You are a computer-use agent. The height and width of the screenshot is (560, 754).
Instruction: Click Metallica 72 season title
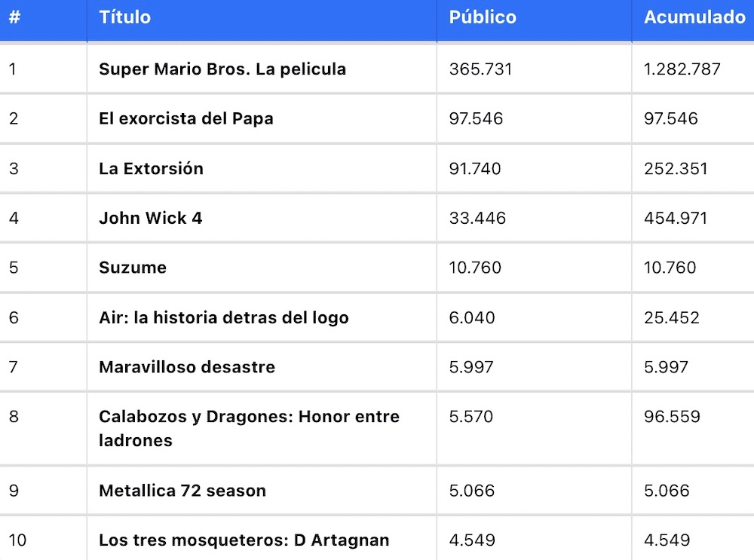[182, 491]
